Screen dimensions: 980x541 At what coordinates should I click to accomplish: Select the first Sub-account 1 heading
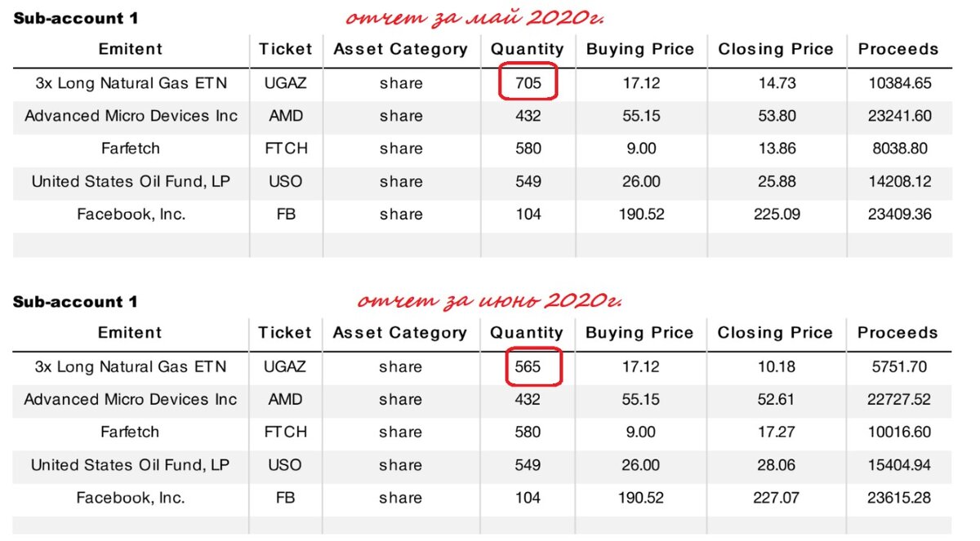point(75,18)
